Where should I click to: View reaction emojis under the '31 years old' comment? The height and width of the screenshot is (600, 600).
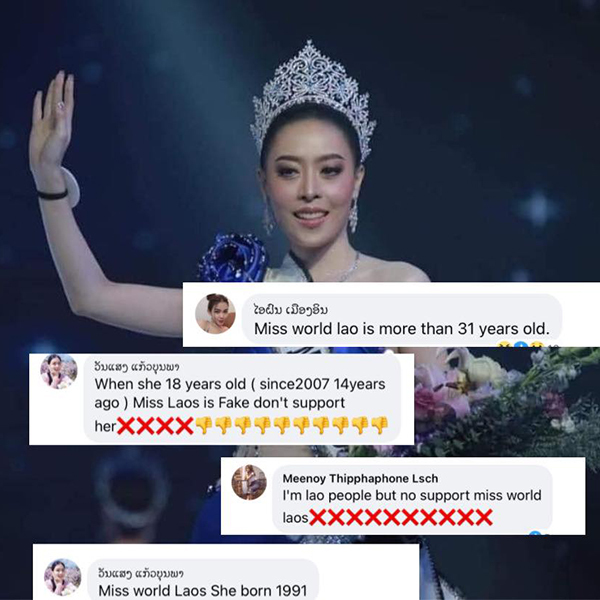pyautogui.click(x=526, y=344)
